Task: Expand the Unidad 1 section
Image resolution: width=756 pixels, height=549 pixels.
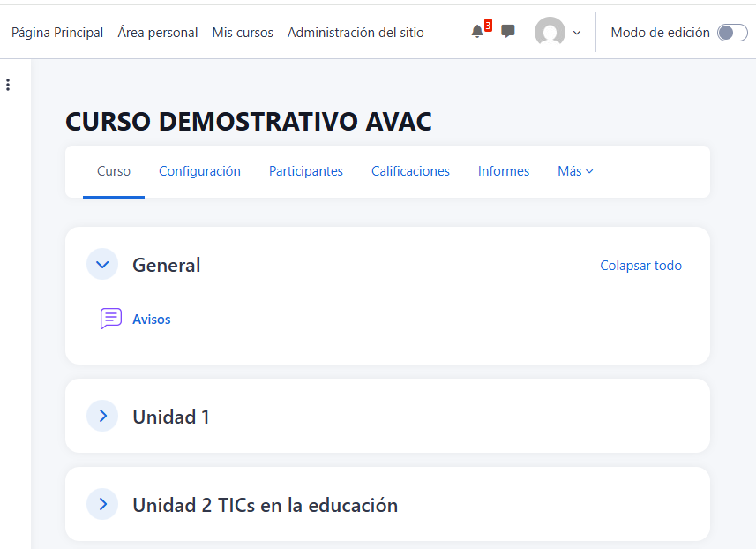Action: (102, 416)
